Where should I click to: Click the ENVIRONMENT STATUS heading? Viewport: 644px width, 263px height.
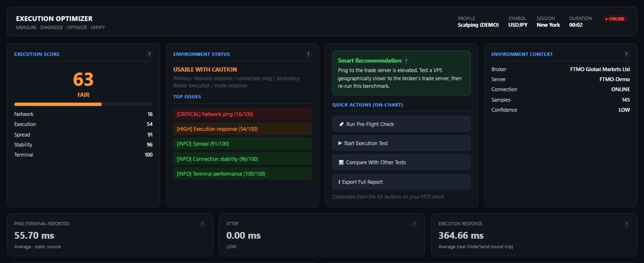(x=202, y=54)
